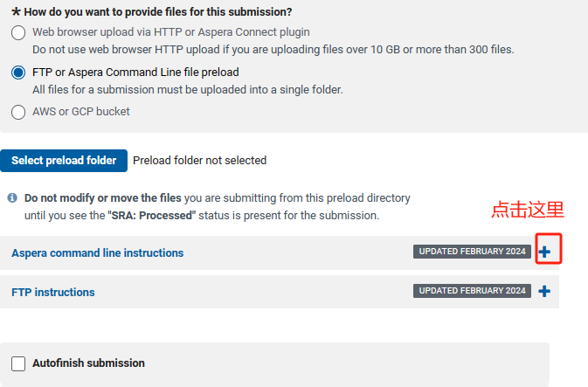Screen dimensions: 588x387
Task: Click the required asterisk before the question
Action: 16,11
